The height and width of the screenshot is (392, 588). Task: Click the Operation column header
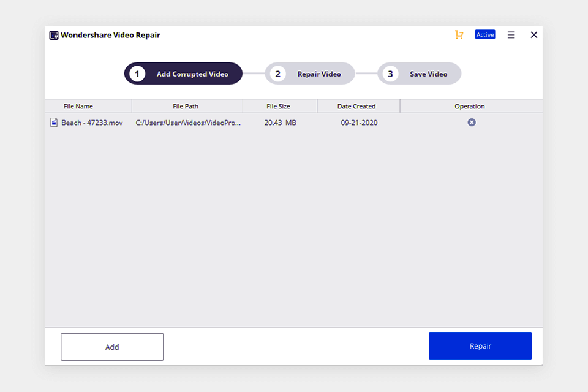click(469, 106)
